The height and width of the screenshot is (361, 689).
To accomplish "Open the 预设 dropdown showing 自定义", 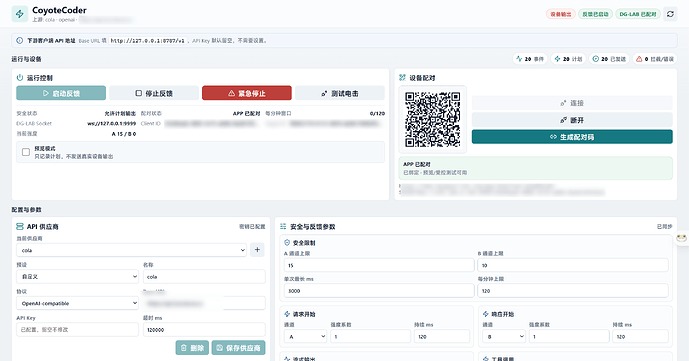I will click(x=77, y=277).
